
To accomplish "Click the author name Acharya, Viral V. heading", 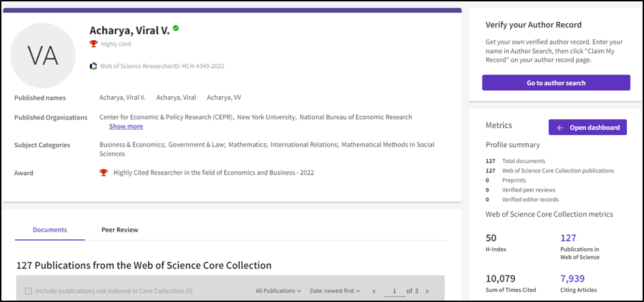I will pos(129,30).
